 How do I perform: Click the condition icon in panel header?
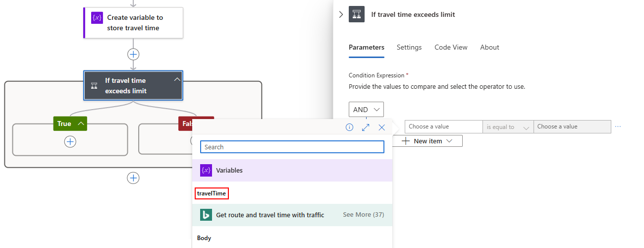357,14
